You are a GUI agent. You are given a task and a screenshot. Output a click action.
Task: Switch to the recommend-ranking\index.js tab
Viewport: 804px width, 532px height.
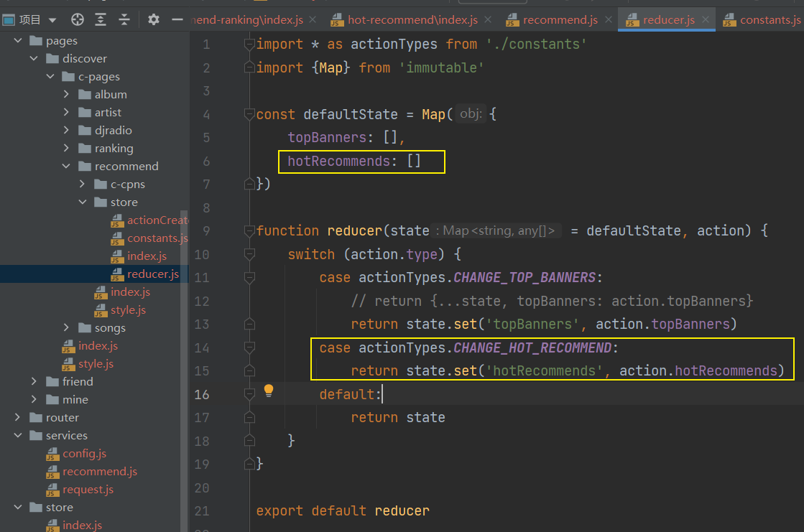(x=246, y=19)
